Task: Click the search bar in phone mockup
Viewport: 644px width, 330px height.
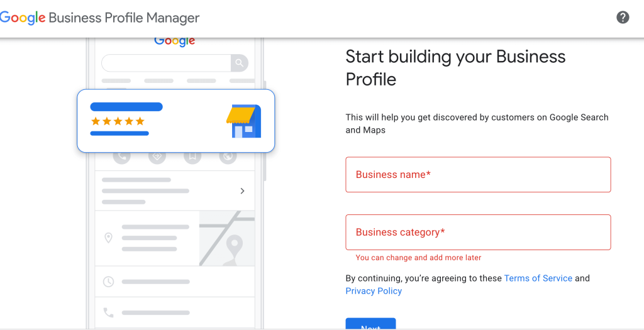Action: (x=167, y=63)
